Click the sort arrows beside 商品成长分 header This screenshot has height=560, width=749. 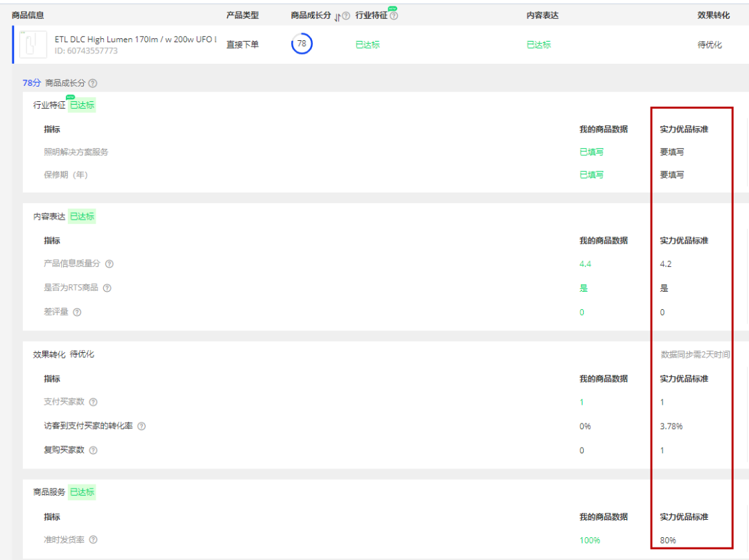coord(337,17)
